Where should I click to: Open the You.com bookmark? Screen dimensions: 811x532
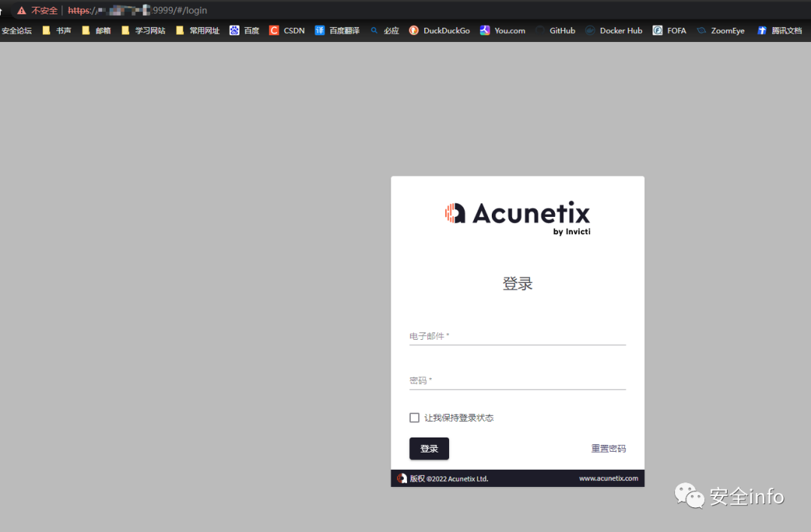(x=502, y=31)
